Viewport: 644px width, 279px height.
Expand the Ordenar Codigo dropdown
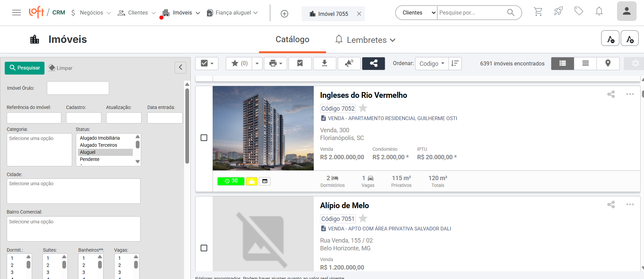click(x=432, y=63)
